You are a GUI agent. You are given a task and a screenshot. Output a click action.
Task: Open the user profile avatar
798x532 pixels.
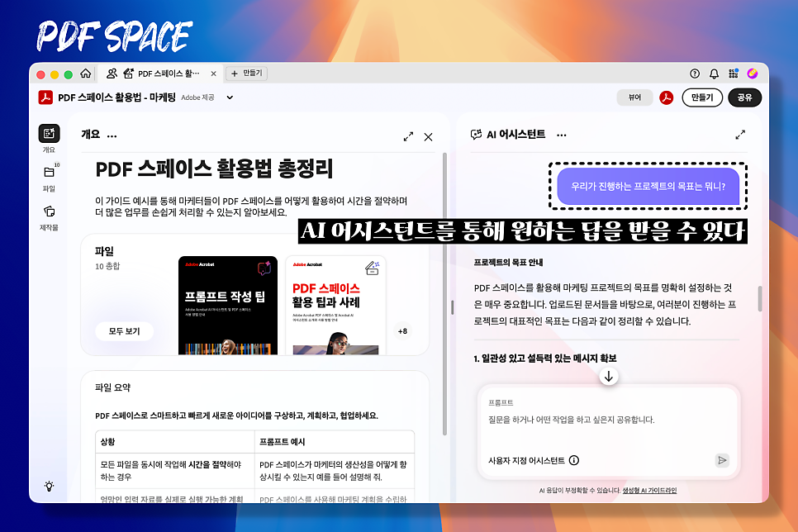(x=753, y=74)
